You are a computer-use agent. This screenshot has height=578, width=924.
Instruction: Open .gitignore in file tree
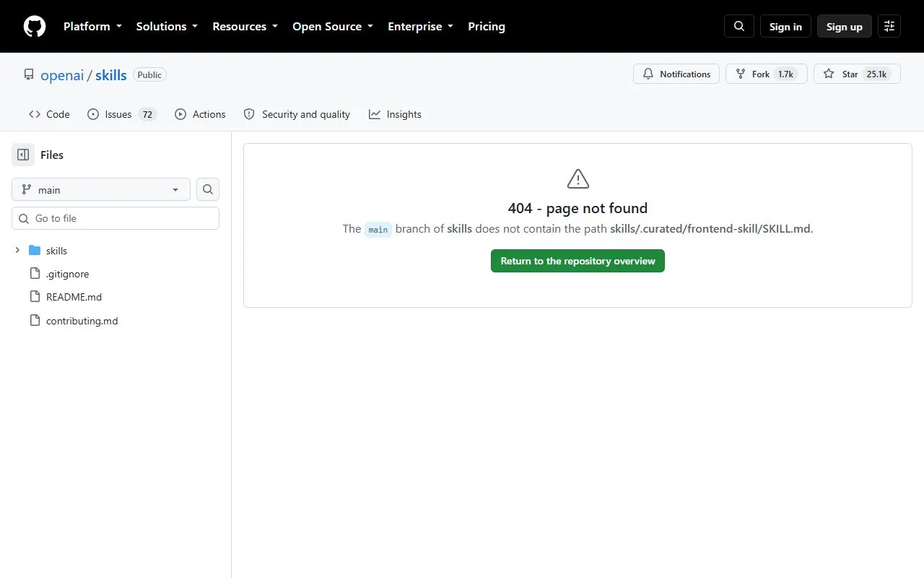point(68,274)
